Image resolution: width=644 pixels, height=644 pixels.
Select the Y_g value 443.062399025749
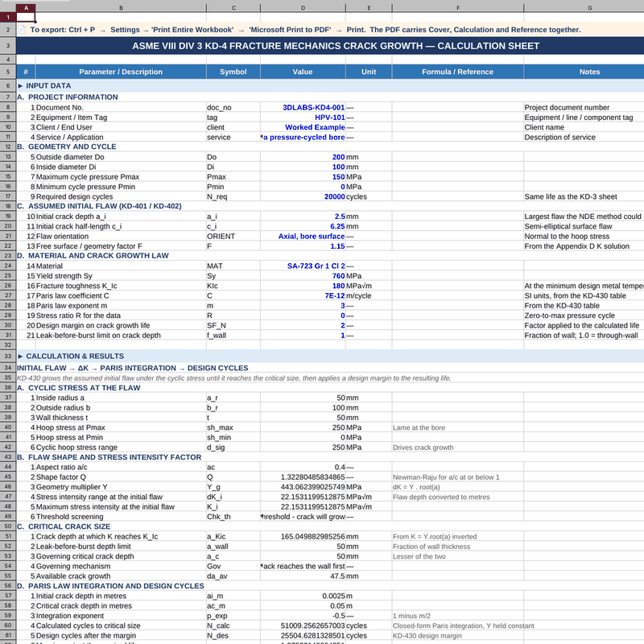pyautogui.click(x=303, y=487)
